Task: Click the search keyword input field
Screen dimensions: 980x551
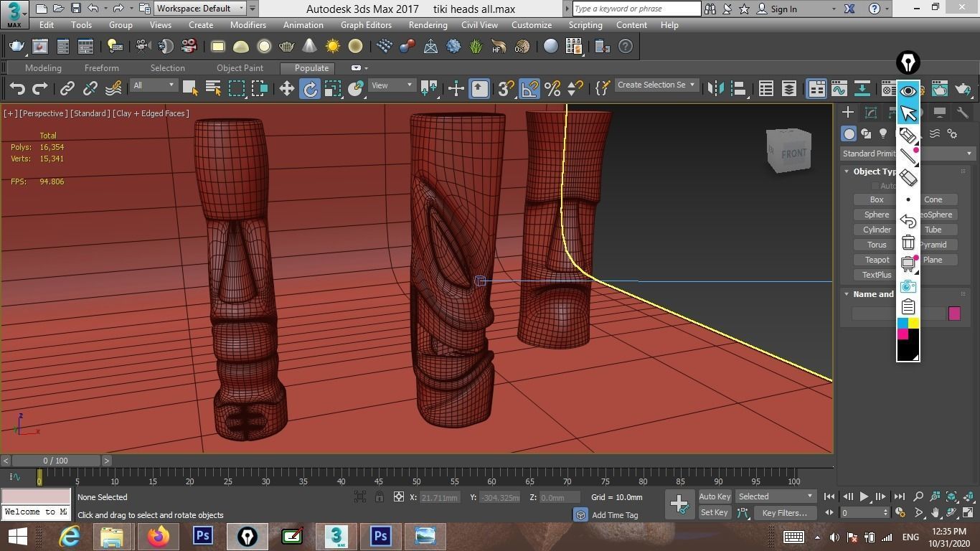Action: [x=636, y=9]
